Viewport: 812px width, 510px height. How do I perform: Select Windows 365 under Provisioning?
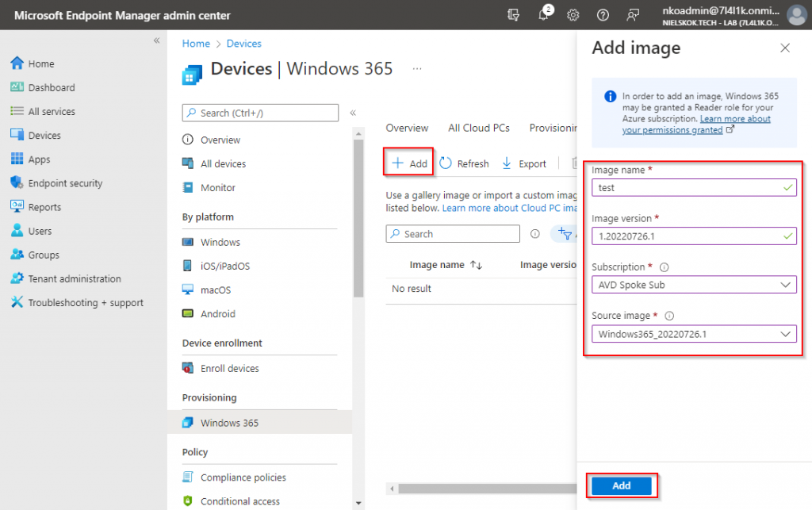(259, 423)
